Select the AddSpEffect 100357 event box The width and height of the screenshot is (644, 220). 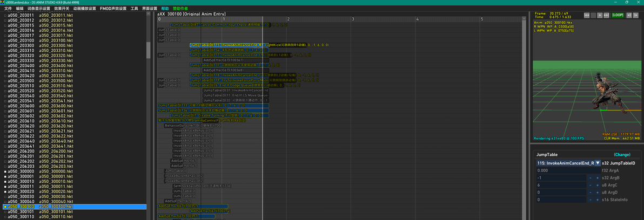(x=193, y=206)
